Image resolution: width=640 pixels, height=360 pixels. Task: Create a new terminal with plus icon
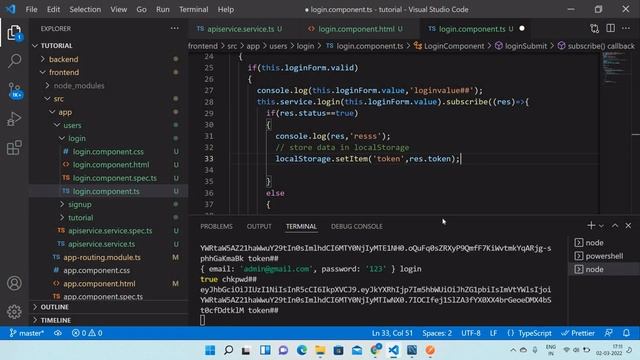(x=591, y=225)
